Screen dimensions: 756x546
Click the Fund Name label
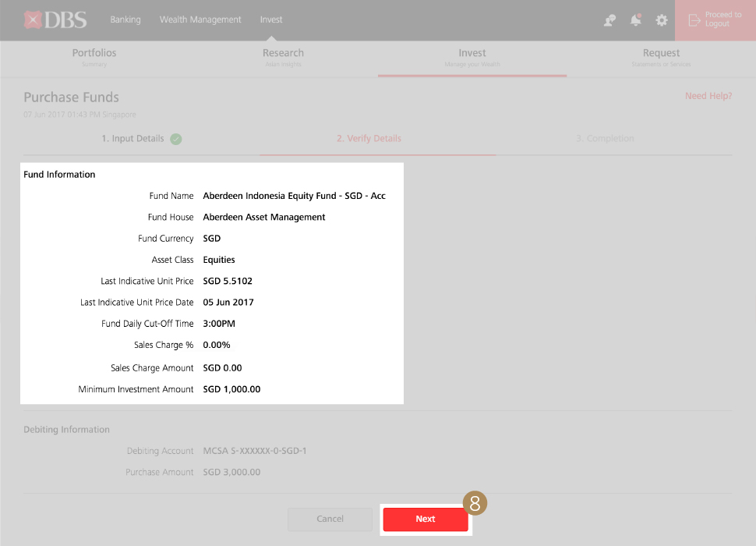pyautogui.click(x=171, y=196)
